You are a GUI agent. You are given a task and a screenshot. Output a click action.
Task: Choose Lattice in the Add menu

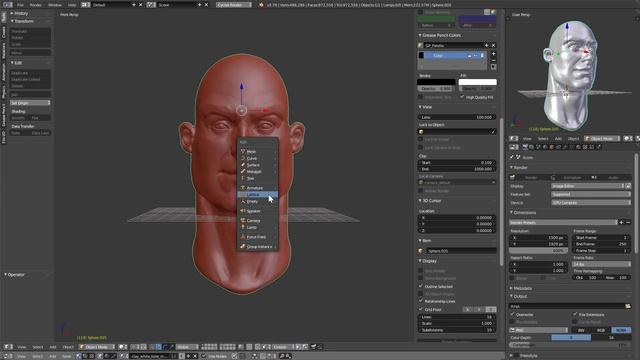point(258,195)
